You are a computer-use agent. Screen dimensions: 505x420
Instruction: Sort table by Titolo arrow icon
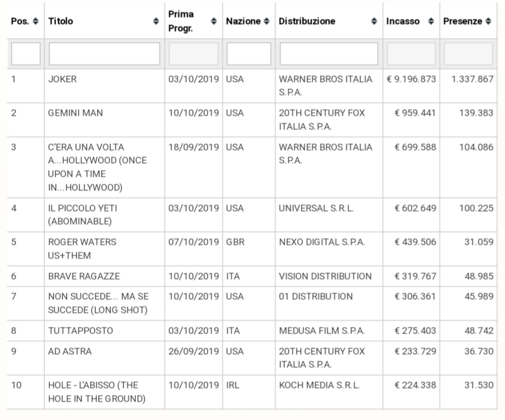click(156, 22)
